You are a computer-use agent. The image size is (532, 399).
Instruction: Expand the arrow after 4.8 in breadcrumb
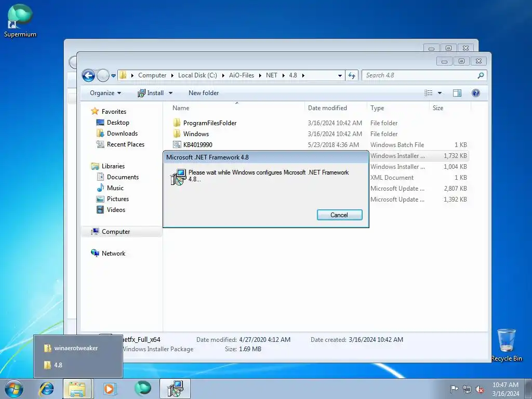[303, 75]
